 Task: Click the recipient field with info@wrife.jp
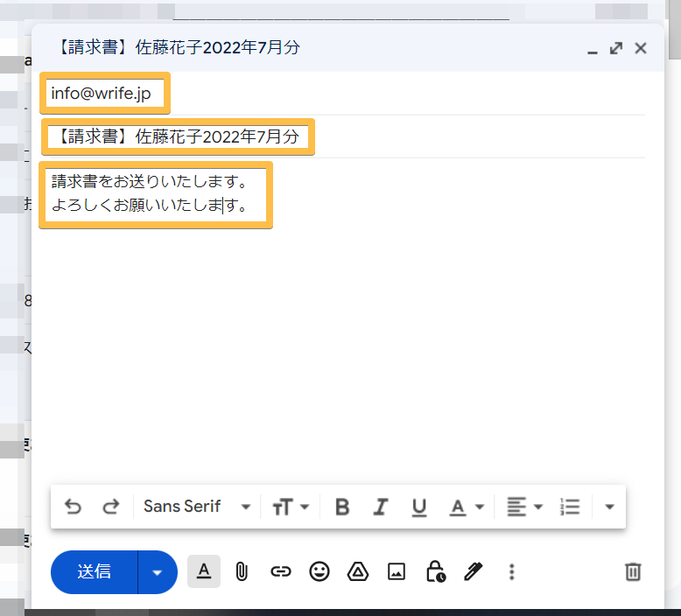(x=105, y=94)
